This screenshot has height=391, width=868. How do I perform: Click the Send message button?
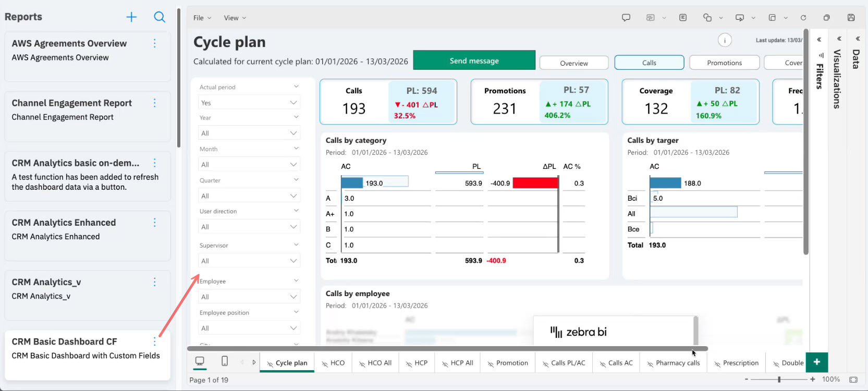click(x=474, y=60)
